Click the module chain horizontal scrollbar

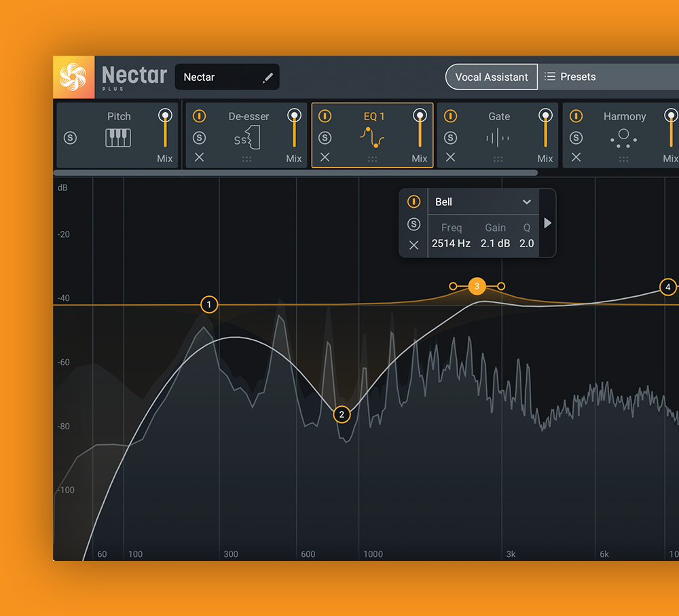(295, 173)
